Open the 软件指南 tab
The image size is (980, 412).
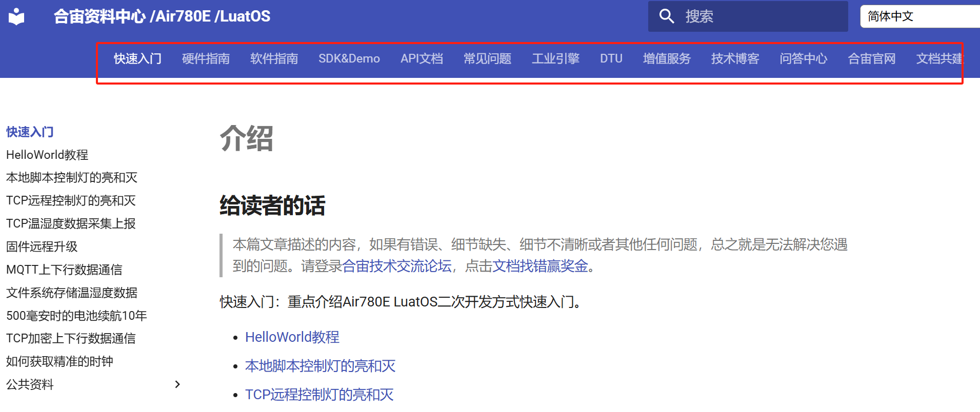pos(274,59)
